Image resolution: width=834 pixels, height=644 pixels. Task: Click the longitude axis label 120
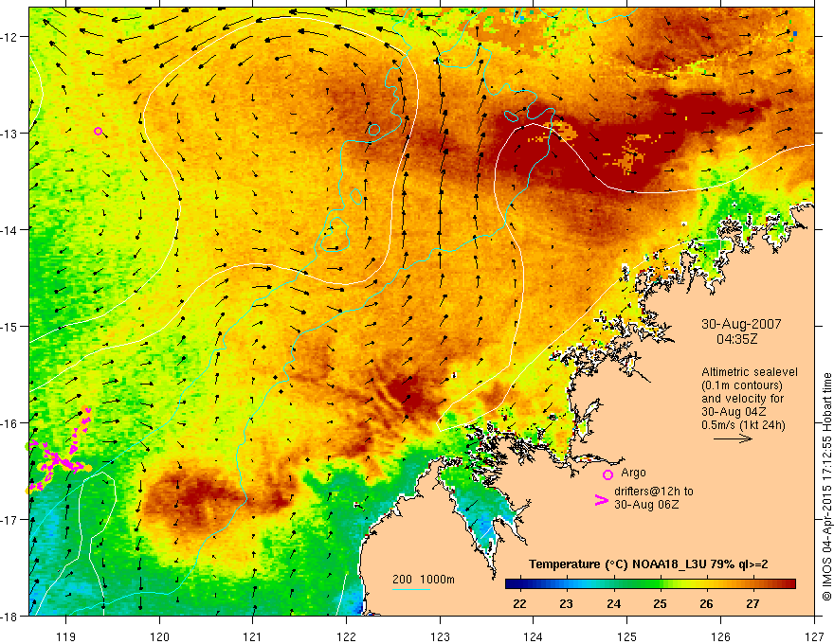click(x=159, y=636)
